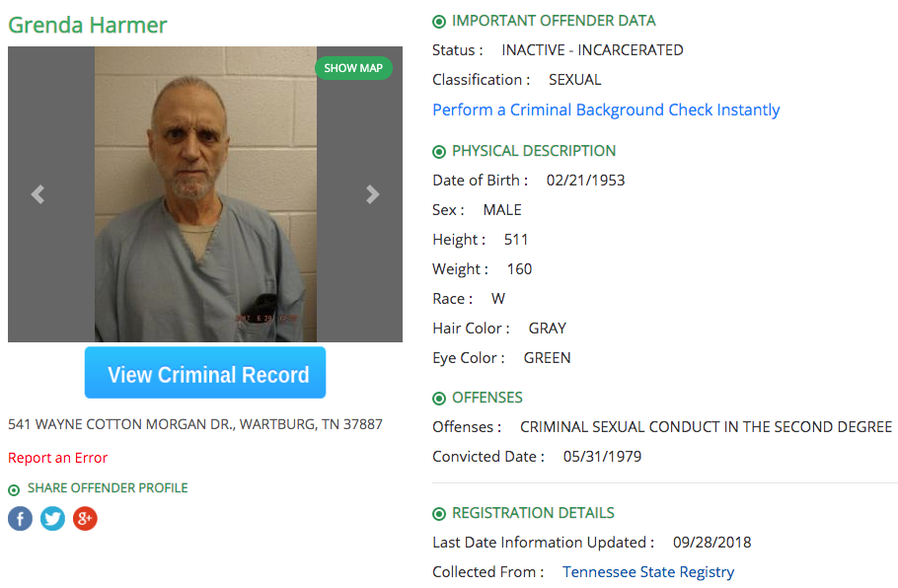Select the Registration Details heading
Viewport: 898px width, 588px height.
point(533,512)
